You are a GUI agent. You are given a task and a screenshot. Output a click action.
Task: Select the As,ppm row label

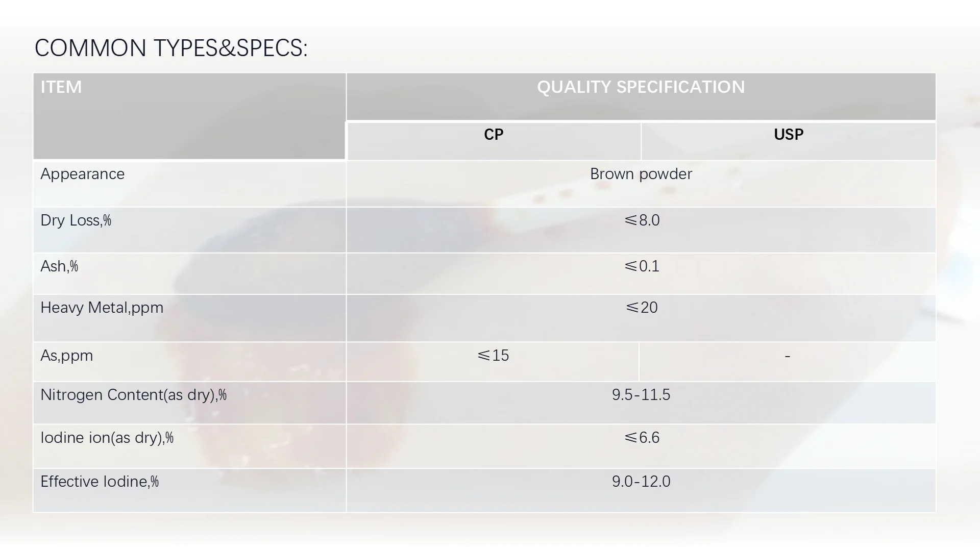coord(66,356)
